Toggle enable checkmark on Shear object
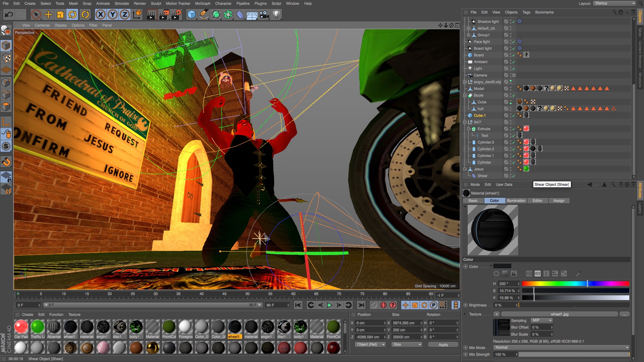 (514, 176)
